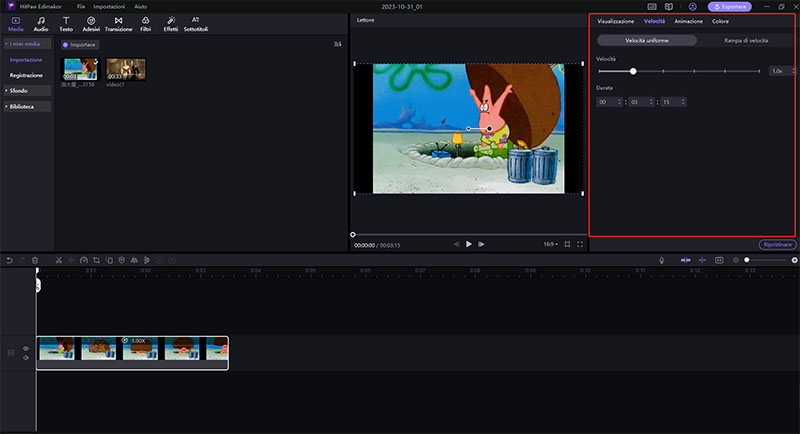Open the Testo text tool

66,24
